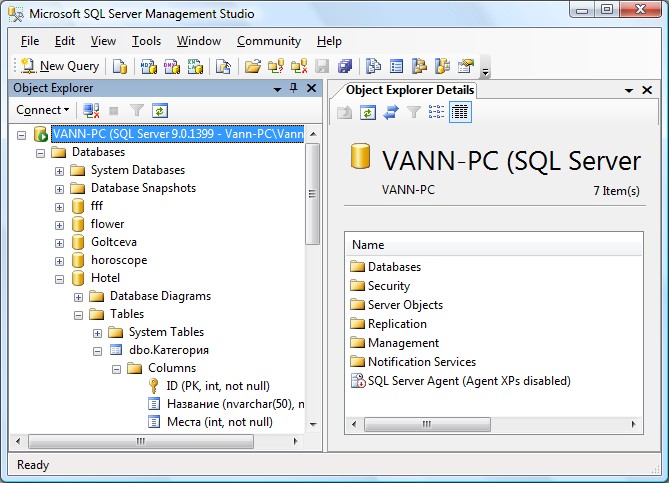Switch Details pane to Report view
669x483 pixels.
[x=460, y=113]
